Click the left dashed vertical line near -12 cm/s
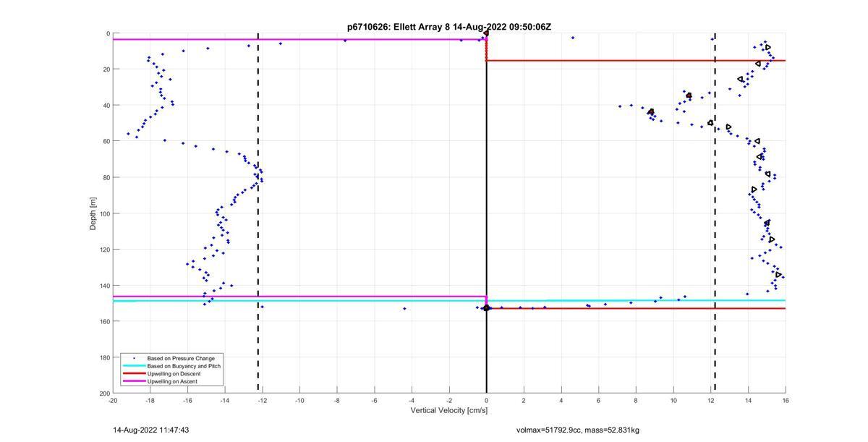 pyautogui.click(x=258, y=213)
